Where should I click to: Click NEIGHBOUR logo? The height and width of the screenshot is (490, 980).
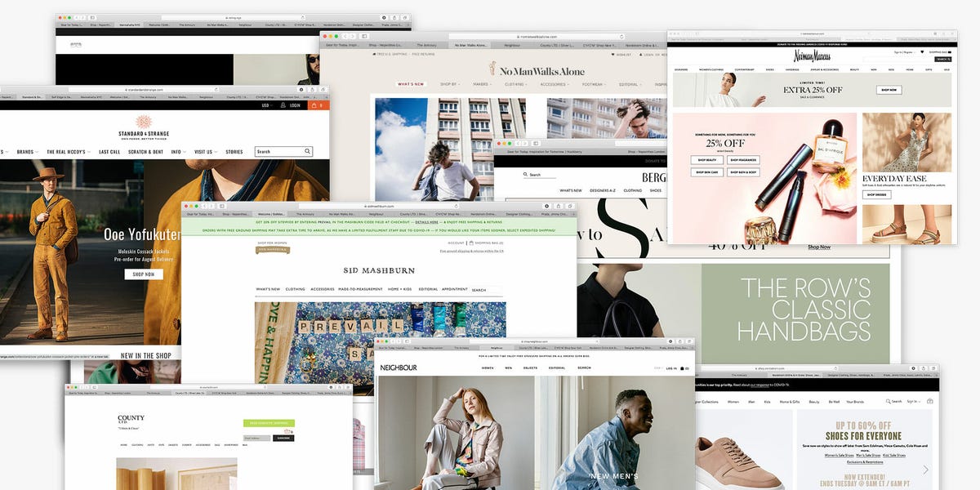[x=399, y=368]
